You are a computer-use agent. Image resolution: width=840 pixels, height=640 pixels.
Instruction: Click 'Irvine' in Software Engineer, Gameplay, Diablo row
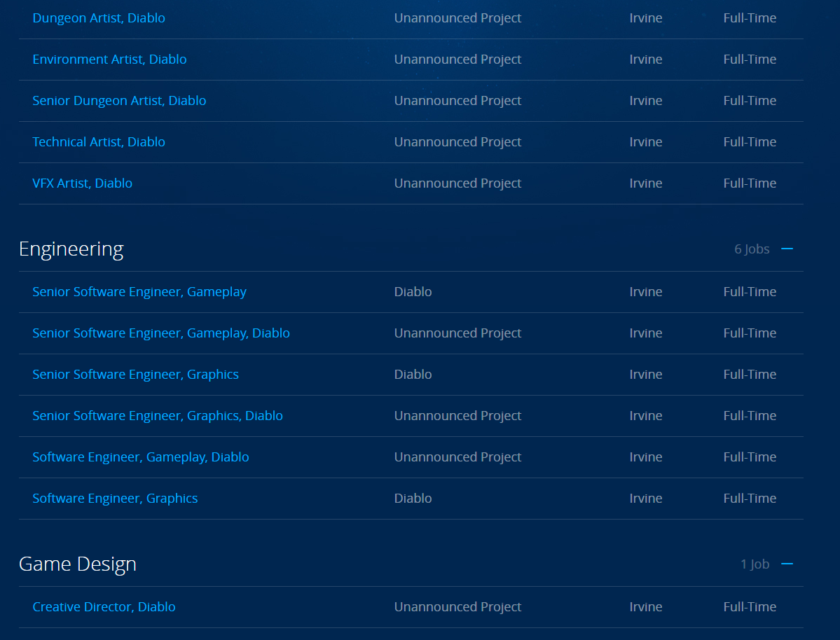coord(645,457)
